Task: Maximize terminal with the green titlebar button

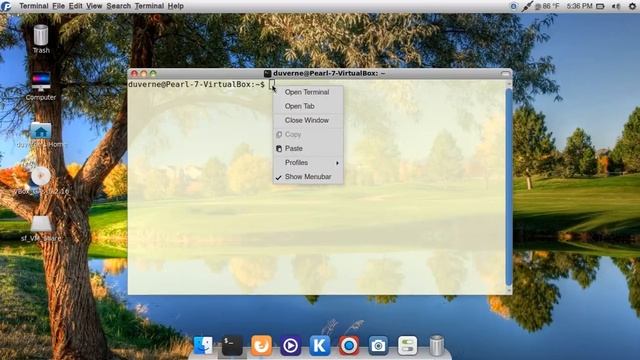Action: coord(153,74)
